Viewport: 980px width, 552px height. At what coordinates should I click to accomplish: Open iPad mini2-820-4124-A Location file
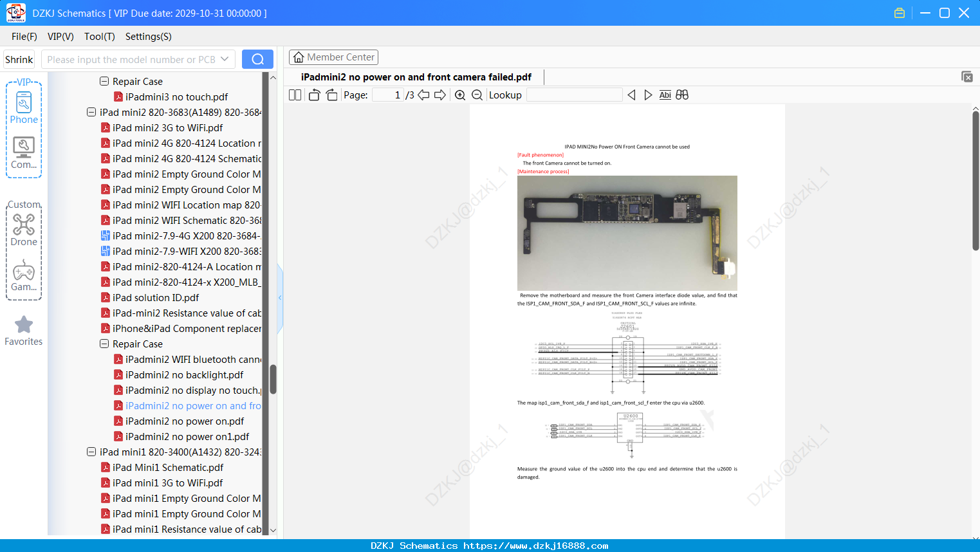(x=181, y=266)
